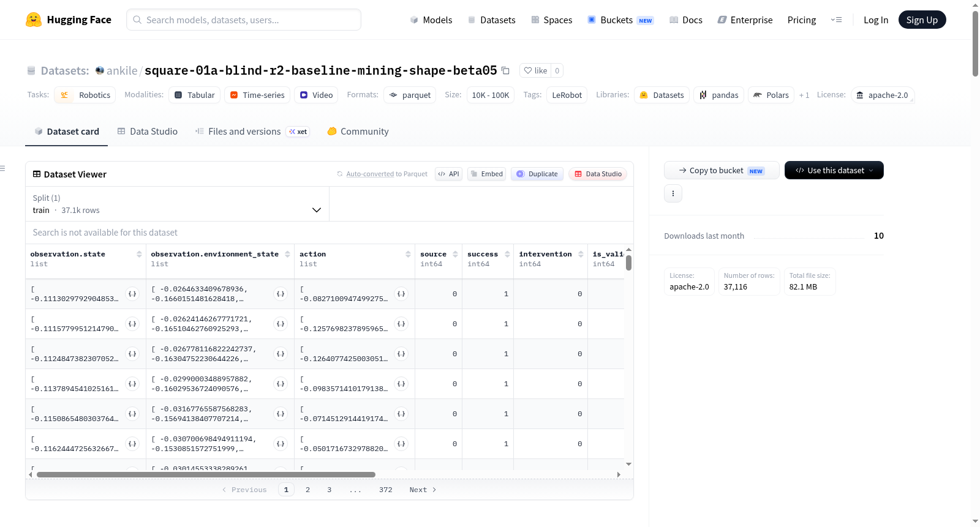Switch to the Dataset card tab
The height and width of the screenshot is (527, 980).
(x=67, y=132)
